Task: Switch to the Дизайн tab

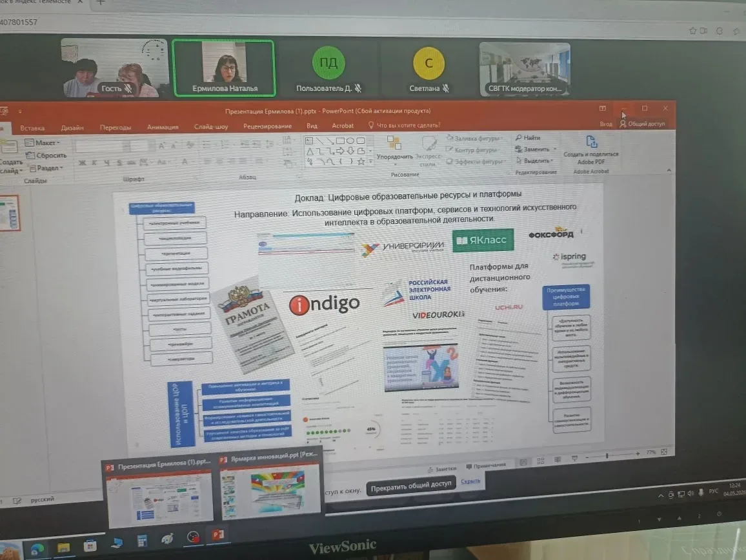Action: [72, 128]
